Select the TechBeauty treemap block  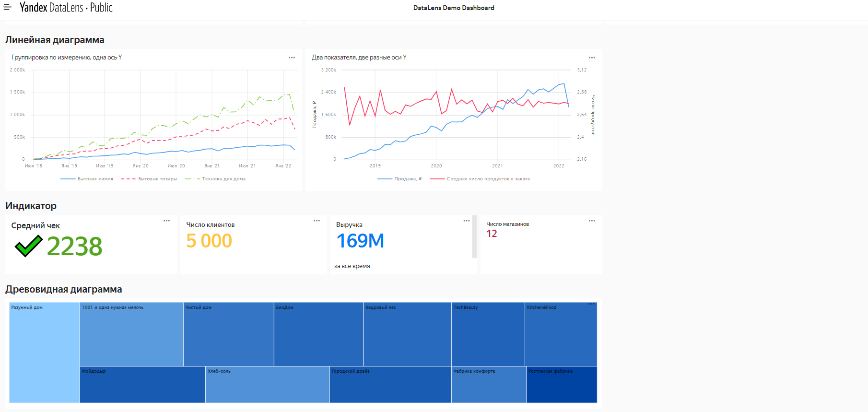488,334
